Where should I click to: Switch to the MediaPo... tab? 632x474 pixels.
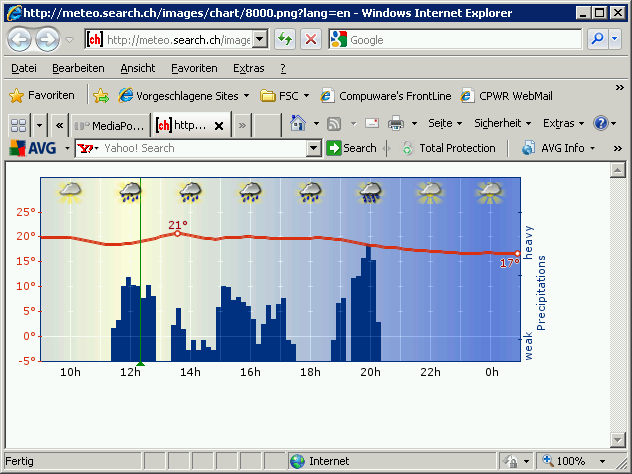click(111, 125)
